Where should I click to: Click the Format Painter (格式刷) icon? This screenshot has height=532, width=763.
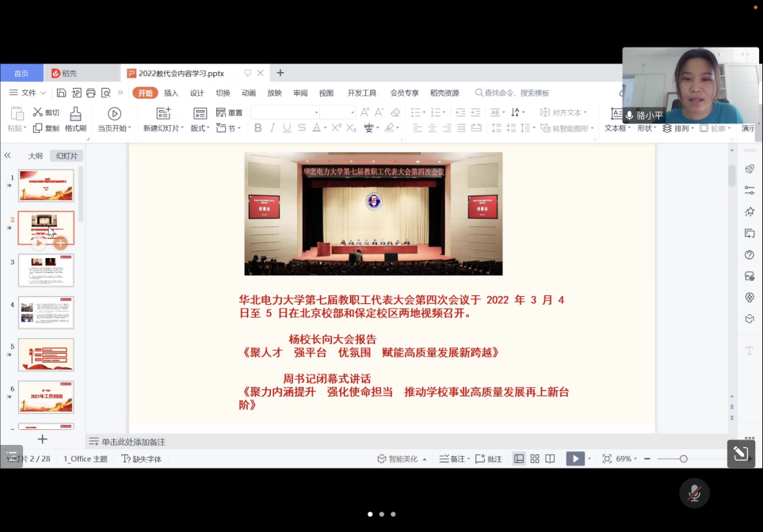point(75,113)
